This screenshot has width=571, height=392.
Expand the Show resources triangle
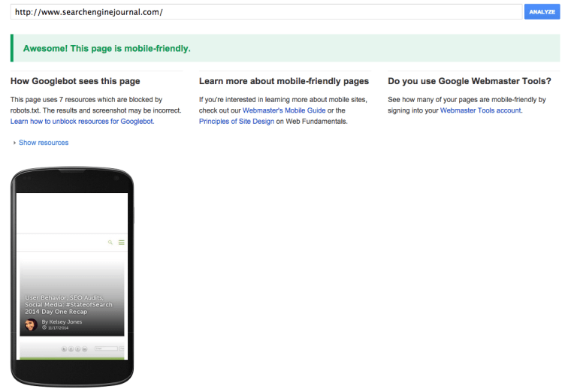click(x=14, y=143)
